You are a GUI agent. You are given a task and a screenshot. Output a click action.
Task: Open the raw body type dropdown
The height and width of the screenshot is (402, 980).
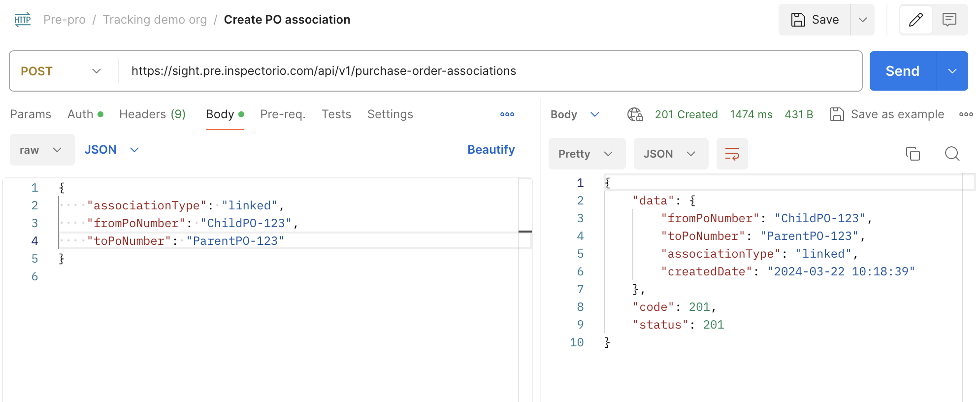pos(42,150)
